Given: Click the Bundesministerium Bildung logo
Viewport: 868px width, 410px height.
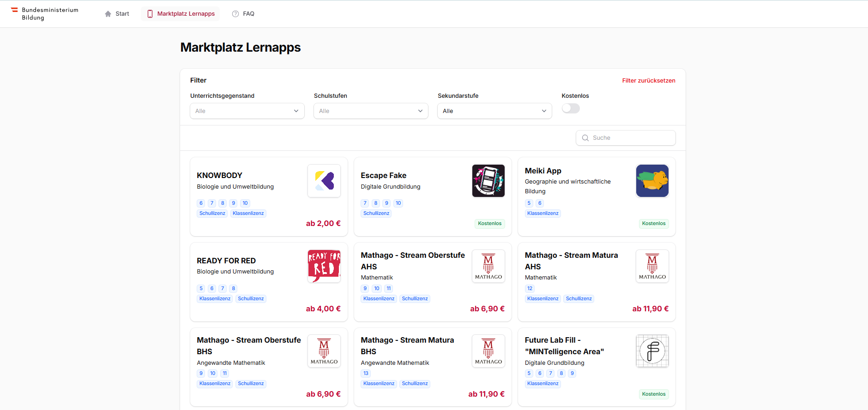Looking at the screenshot, I should tap(45, 14).
